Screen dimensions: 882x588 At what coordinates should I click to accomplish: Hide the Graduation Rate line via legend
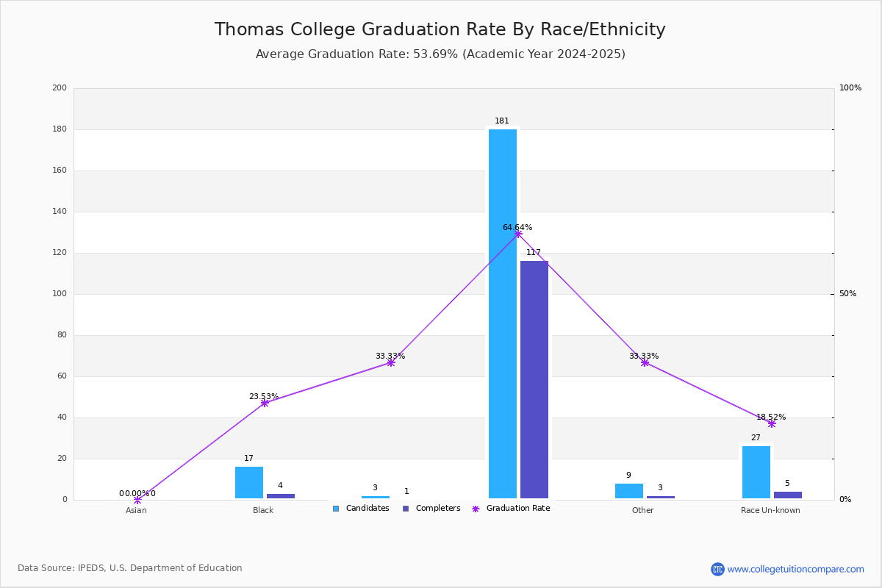(517, 509)
